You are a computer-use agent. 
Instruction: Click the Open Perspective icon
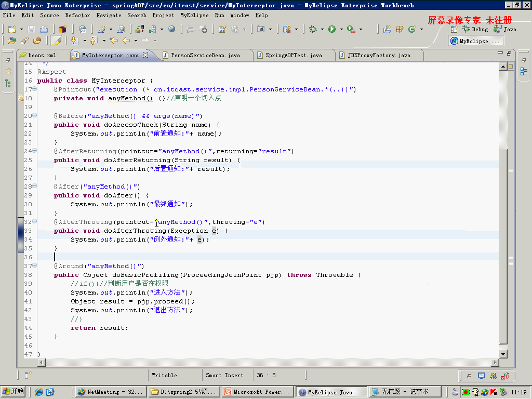coord(454,29)
